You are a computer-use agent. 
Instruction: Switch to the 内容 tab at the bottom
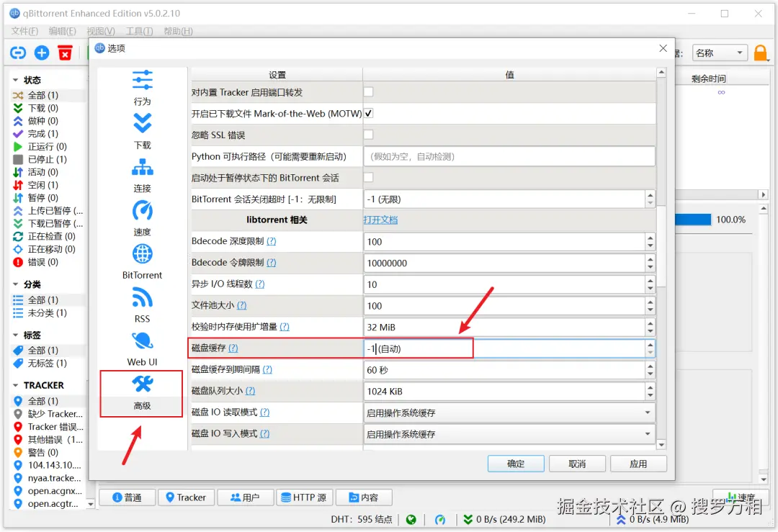364,497
